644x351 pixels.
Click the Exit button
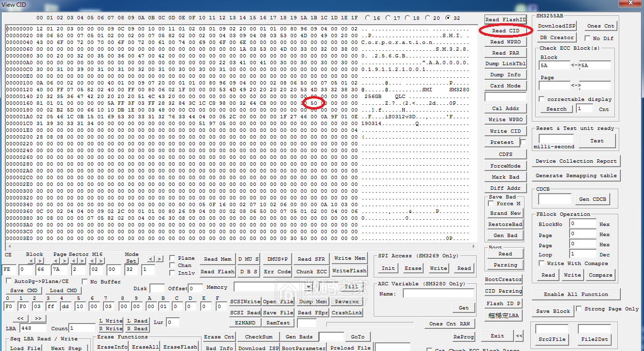pyautogui.click(x=497, y=336)
